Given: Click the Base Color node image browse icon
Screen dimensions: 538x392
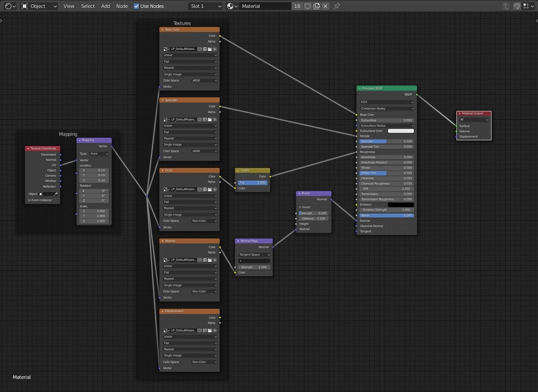Looking at the screenshot, I should pos(166,49).
